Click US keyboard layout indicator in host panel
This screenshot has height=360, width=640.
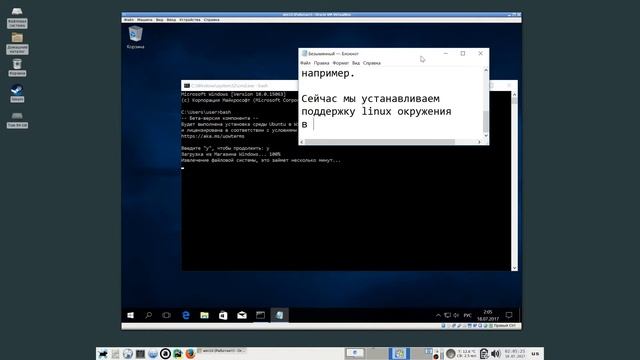click(x=535, y=353)
